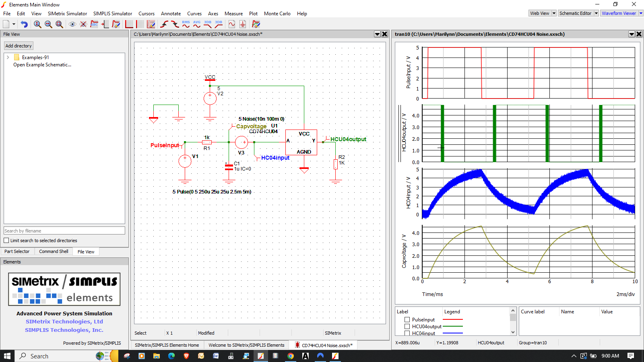The image size is (644, 362).
Task: Click the Schematic Editor button
Action: (576, 13)
